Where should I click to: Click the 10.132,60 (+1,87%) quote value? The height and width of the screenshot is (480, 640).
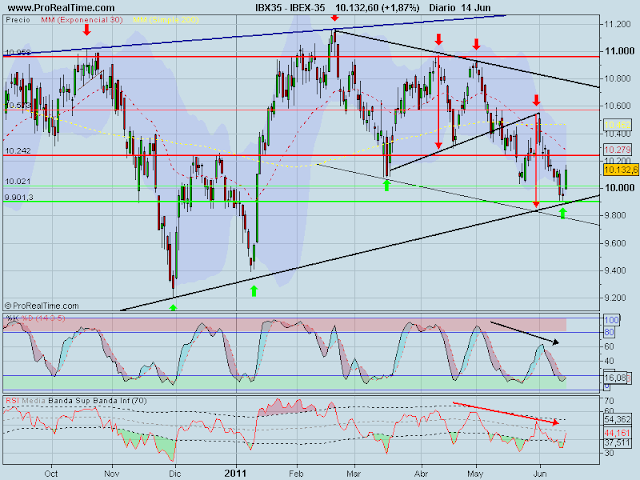[x=378, y=7]
